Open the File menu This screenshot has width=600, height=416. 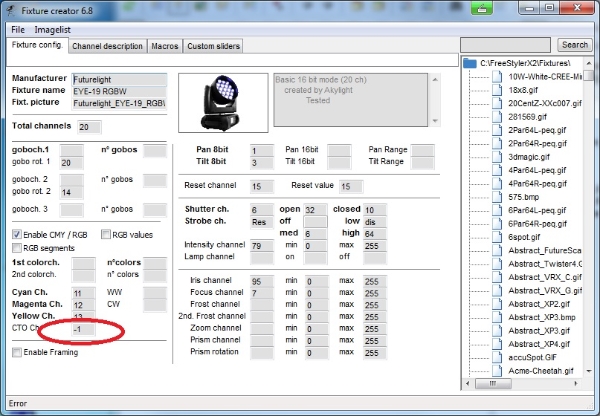18,29
